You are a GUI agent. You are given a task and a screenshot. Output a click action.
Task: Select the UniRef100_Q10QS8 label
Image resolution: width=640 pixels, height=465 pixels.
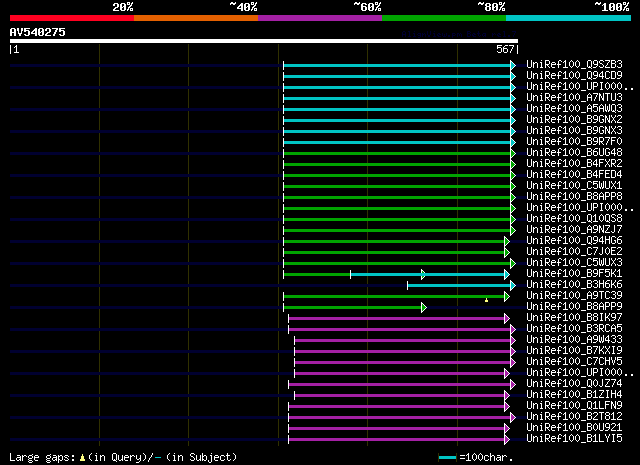tap(574, 219)
